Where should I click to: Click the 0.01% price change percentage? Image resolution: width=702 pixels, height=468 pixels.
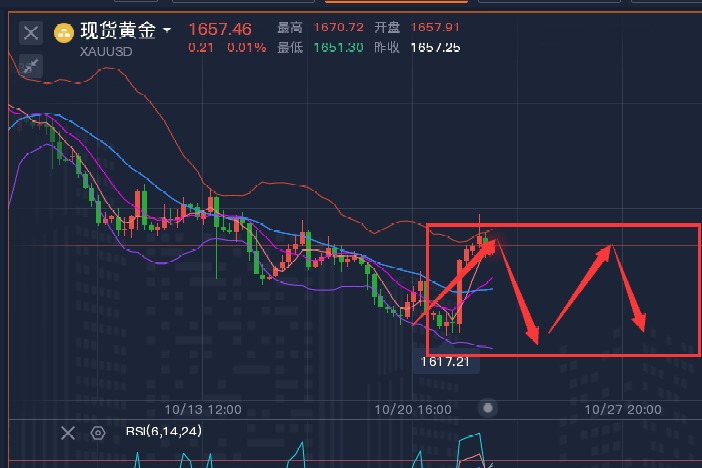point(246,47)
